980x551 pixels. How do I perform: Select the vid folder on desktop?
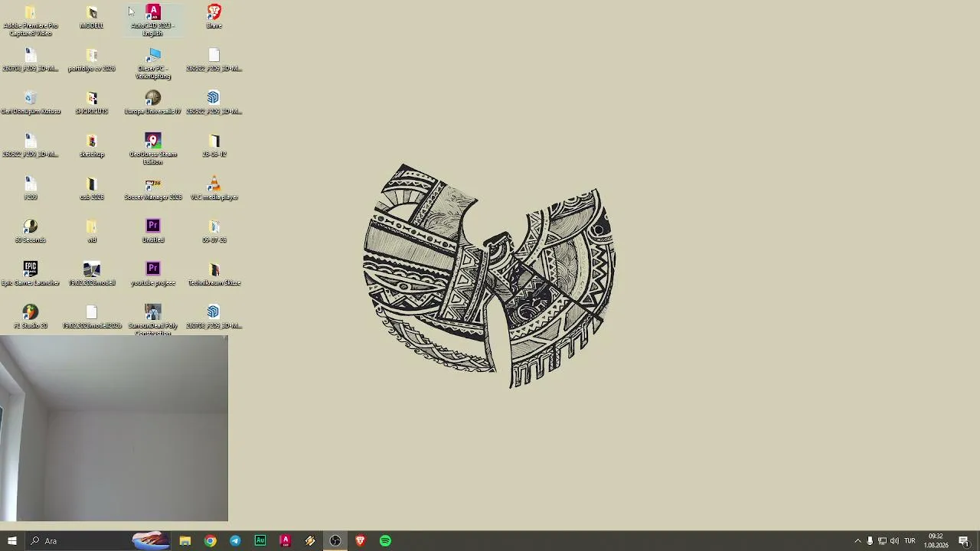click(92, 231)
